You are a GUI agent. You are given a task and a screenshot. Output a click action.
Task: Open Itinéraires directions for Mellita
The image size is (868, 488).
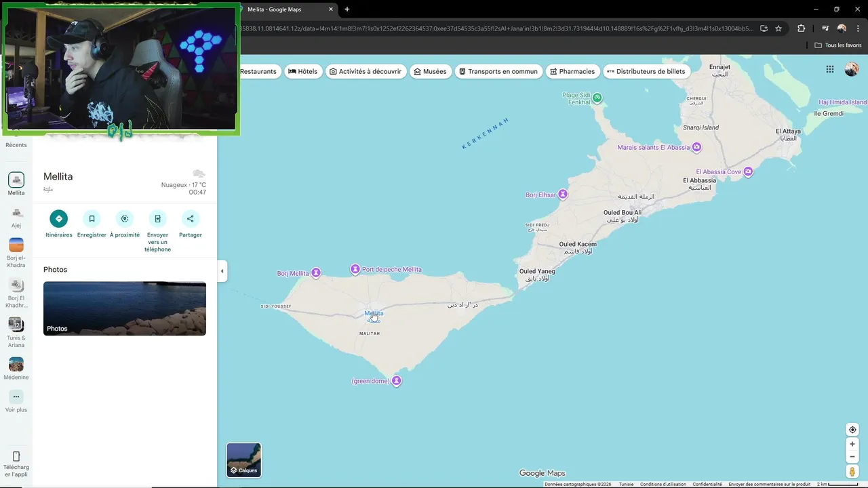58,219
